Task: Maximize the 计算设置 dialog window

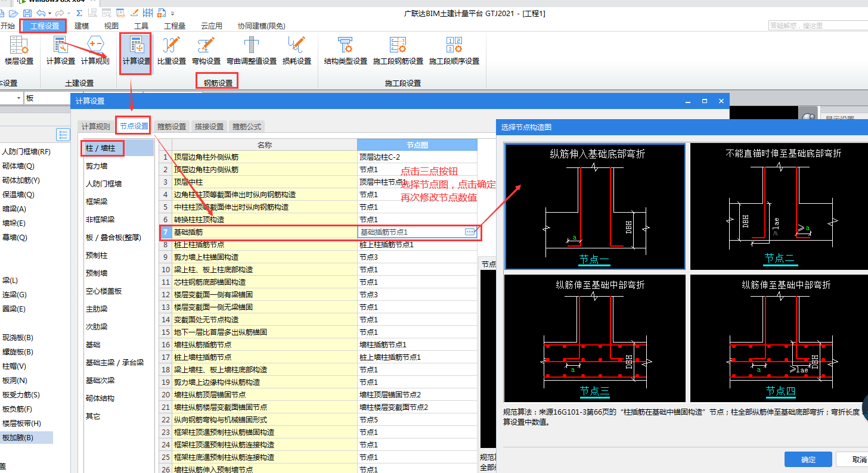Action: coord(704,101)
